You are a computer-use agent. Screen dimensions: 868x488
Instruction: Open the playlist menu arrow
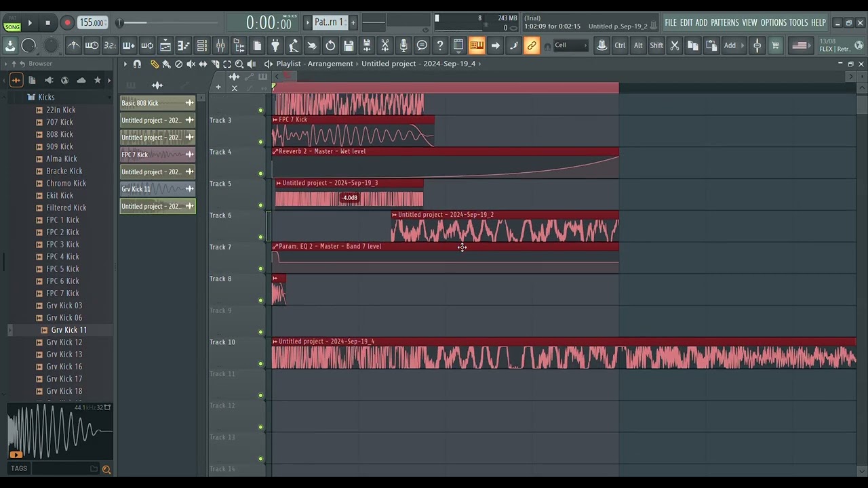point(125,64)
